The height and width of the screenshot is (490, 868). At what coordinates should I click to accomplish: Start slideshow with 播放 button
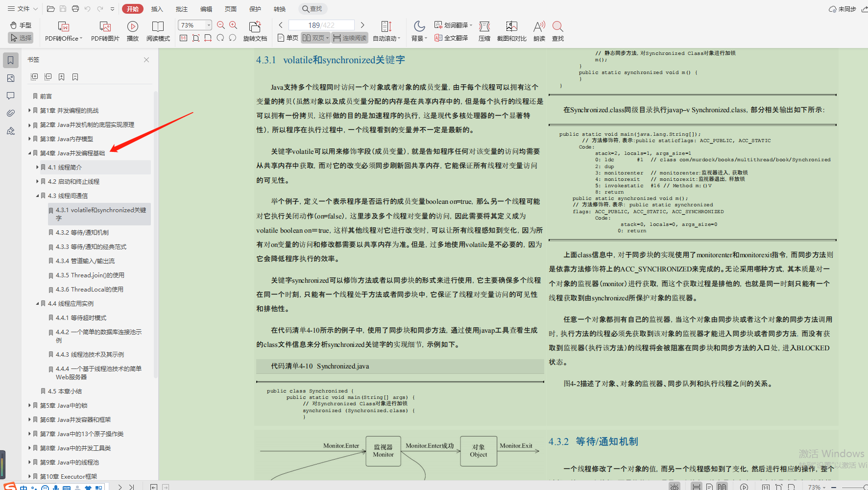(x=132, y=31)
